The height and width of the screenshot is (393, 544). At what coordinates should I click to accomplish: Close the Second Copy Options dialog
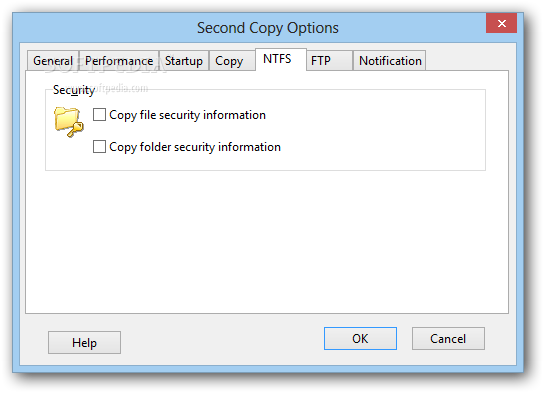(x=501, y=24)
